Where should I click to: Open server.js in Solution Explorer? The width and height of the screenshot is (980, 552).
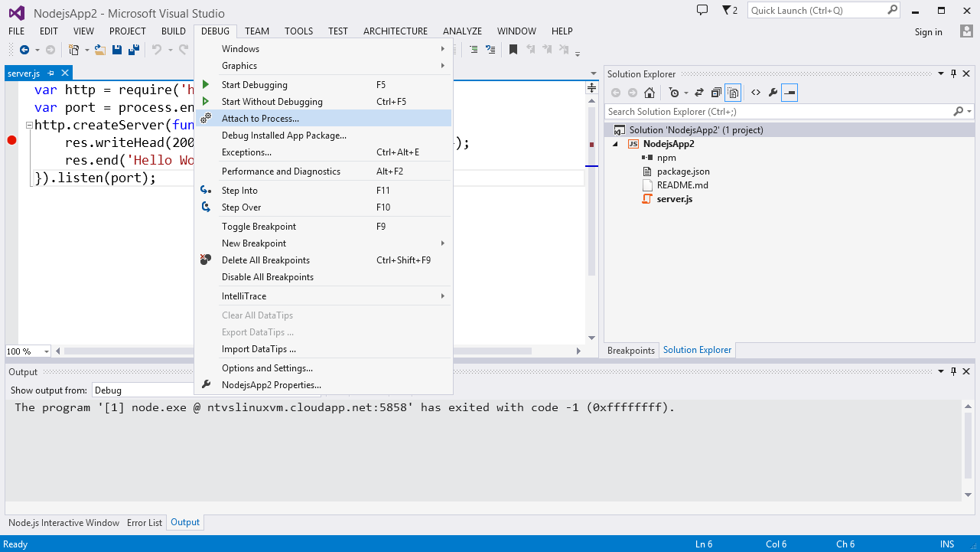674,199
